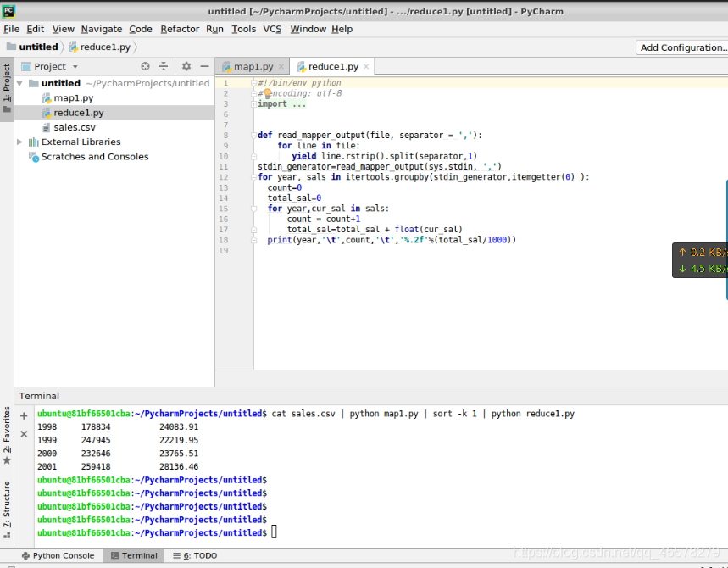Click line number 18 in the gutter
Image resolution: width=728 pixels, height=568 pixels.
224,240
